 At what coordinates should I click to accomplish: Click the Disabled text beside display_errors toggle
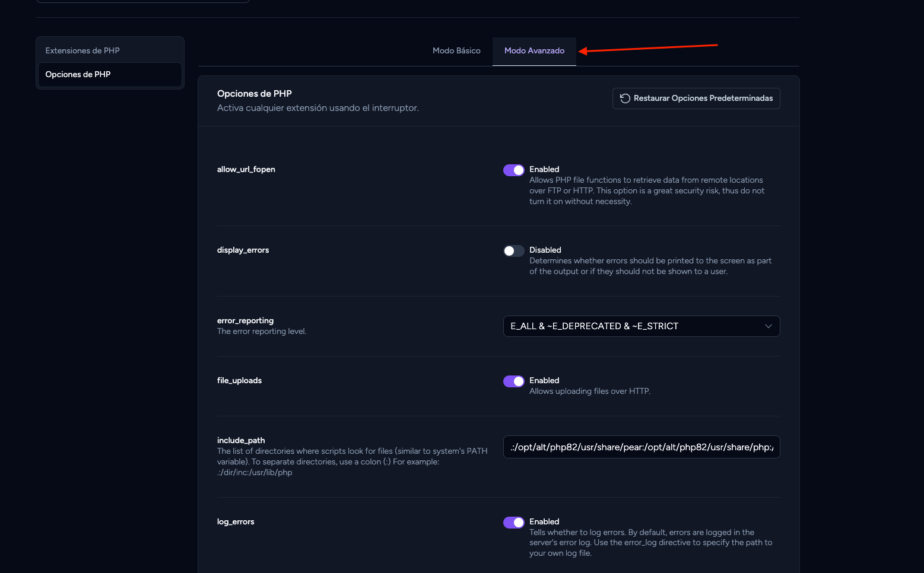pyautogui.click(x=545, y=250)
